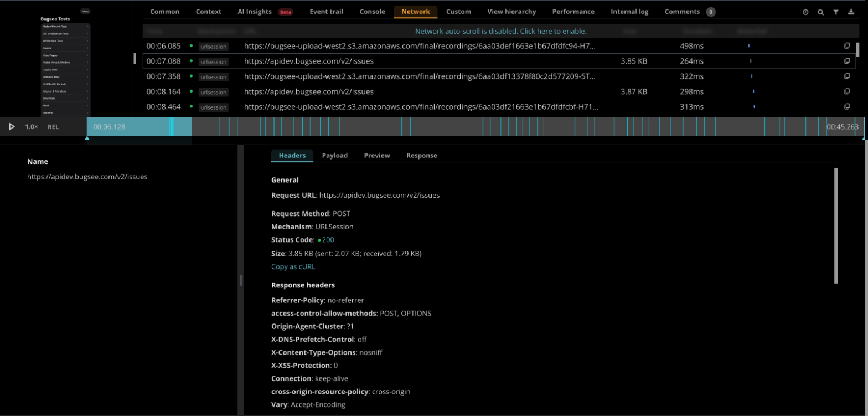Select the 00:06.085 amazonaws request row

[x=499, y=46]
